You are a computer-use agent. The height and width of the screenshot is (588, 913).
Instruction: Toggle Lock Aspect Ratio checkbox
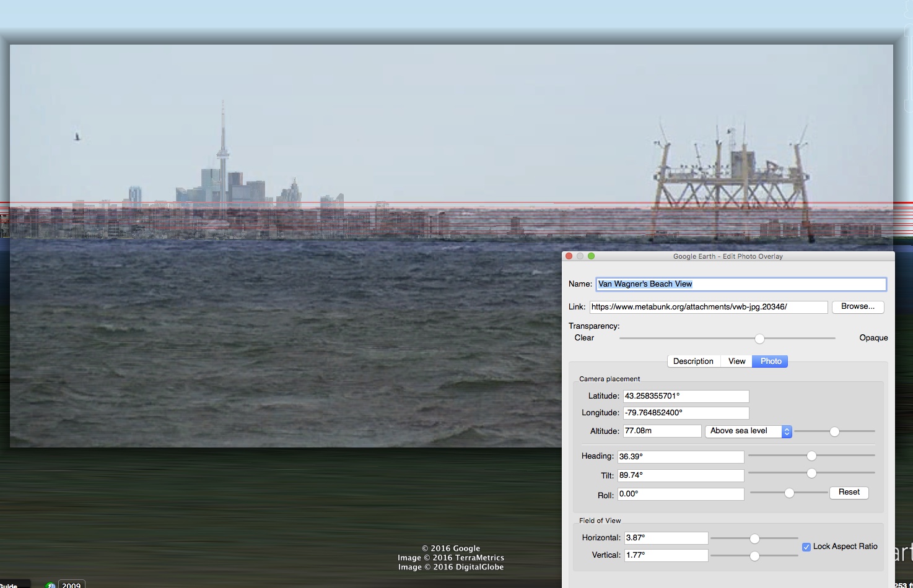coord(806,547)
